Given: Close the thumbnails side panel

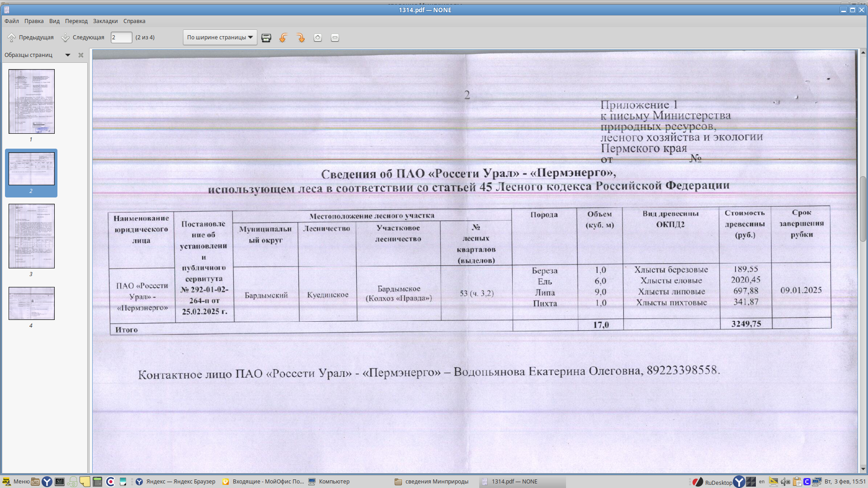Looking at the screenshot, I should tap(81, 55).
